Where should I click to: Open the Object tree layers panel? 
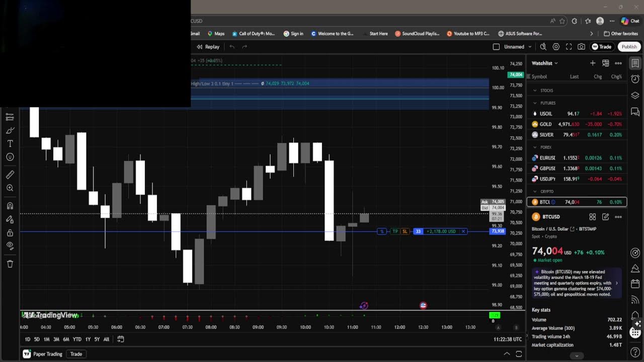pos(635,96)
